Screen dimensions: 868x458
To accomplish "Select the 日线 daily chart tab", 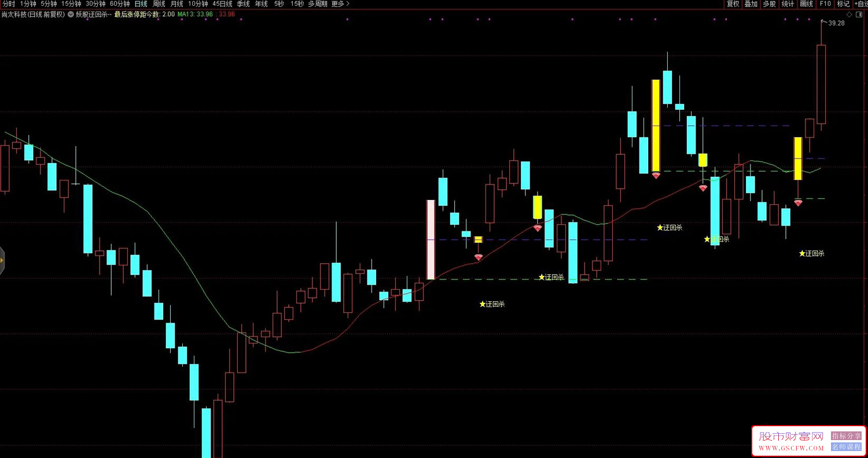I will (x=141, y=3).
